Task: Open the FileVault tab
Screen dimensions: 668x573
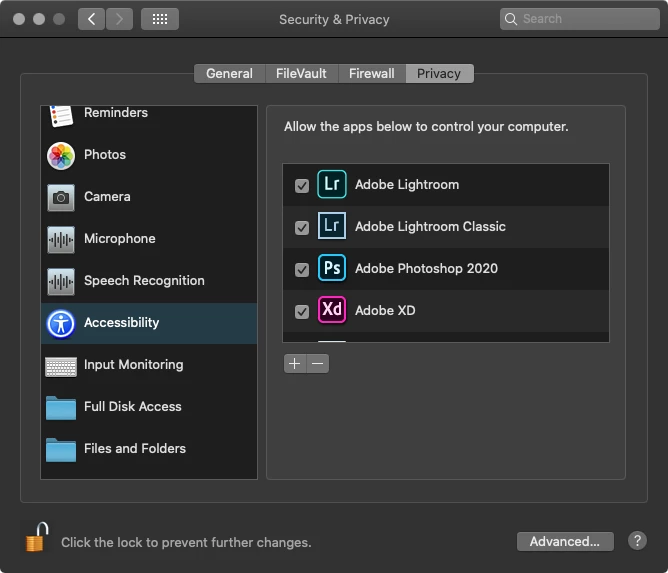Action: click(301, 74)
